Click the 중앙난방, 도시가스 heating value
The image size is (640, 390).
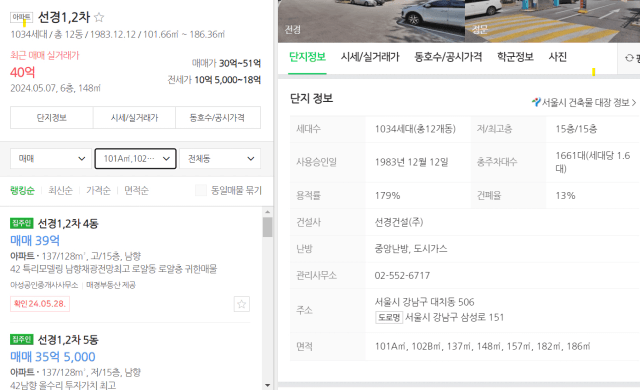[x=411, y=249]
